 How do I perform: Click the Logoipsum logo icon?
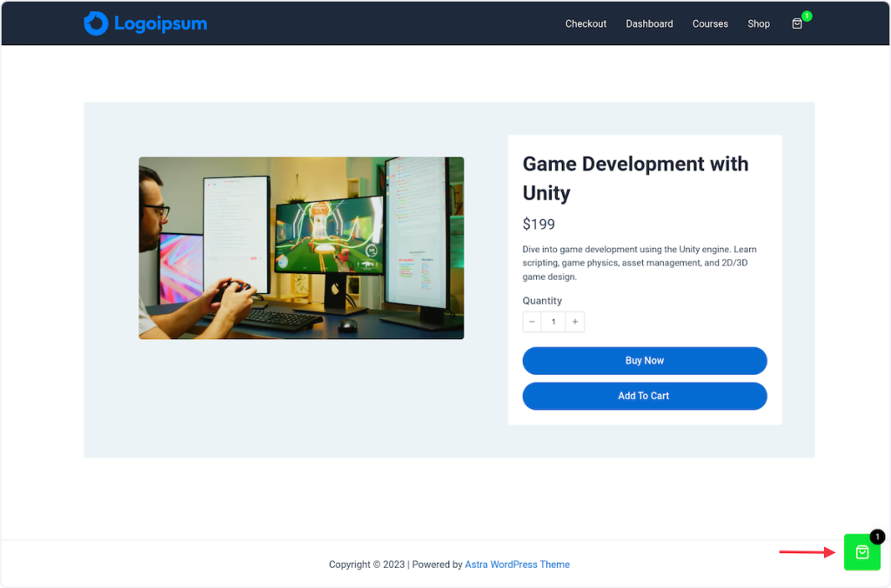pyautogui.click(x=96, y=23)
